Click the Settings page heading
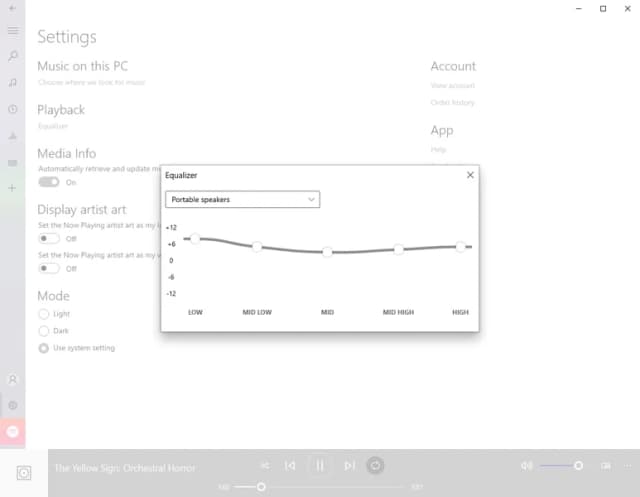The height and width of the screenshot is (497, 640). point(67,37)
